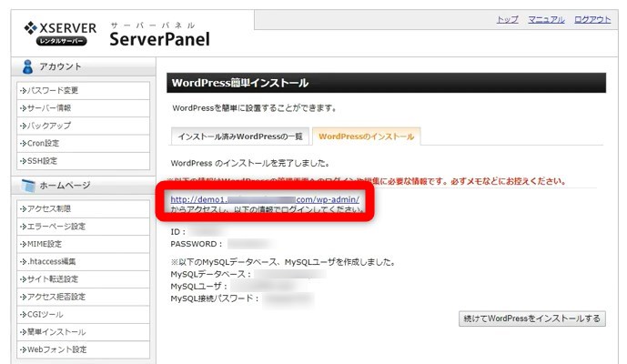Open the マニュアル link
Screen dimensions: 627x364
coord(546,19)
